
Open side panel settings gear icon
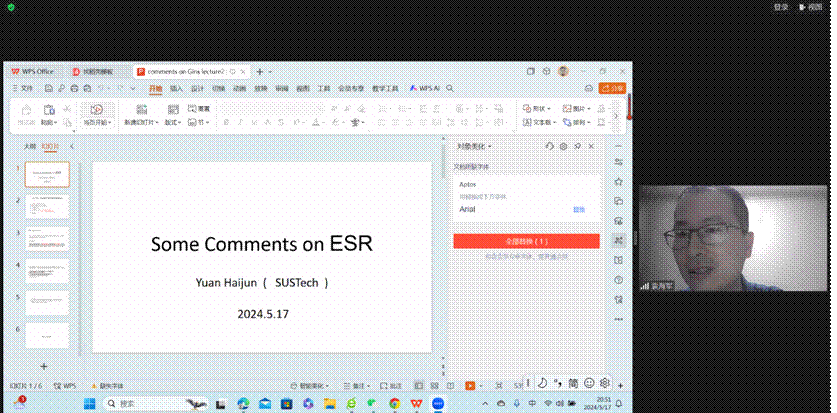tap(563, 146)
